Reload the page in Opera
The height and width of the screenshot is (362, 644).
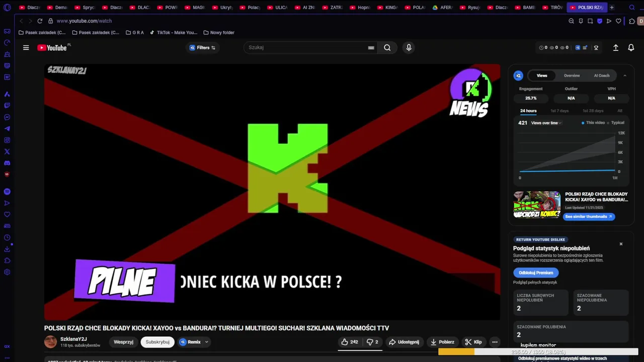click(40, 21)
